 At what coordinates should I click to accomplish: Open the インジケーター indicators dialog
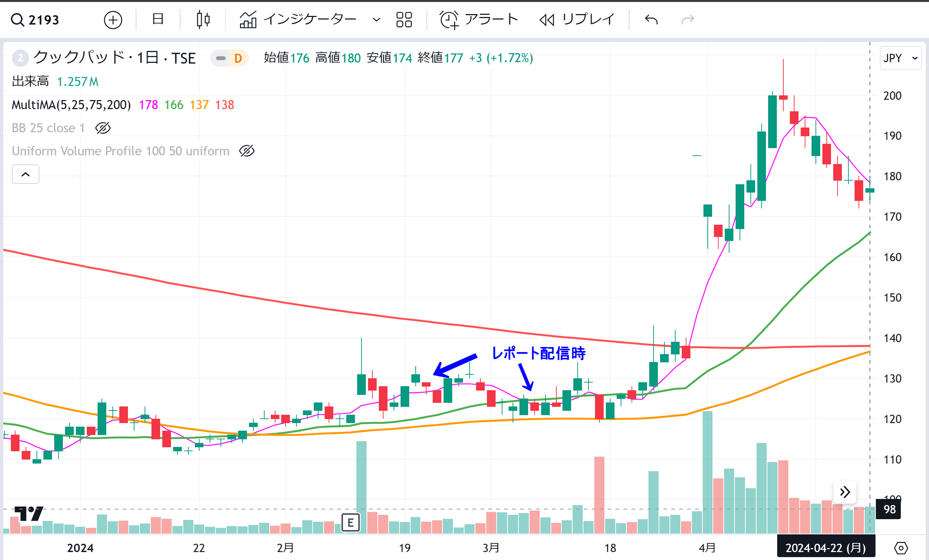pyautogui.click(x=298, y=20)
